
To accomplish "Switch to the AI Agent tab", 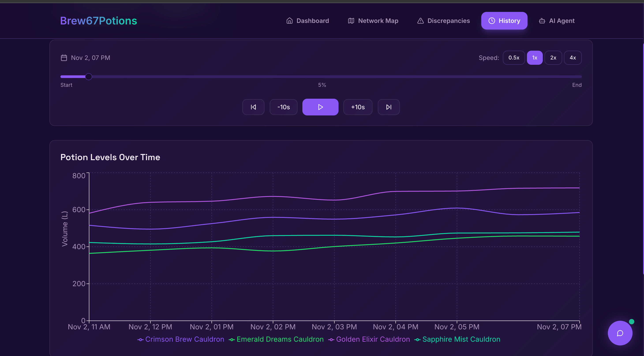I will click(x=557, y=21).
